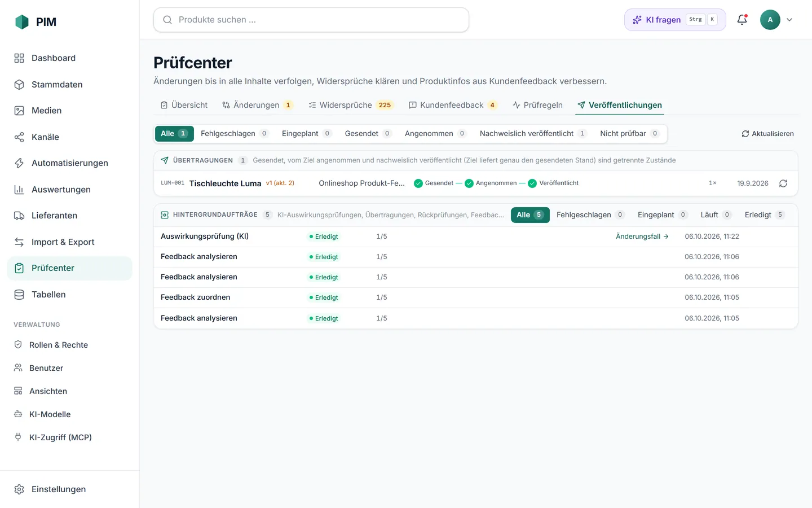
Task: Select the Auswirkungsprüfung (KI) job row
Action: click(x=476, y=237)
